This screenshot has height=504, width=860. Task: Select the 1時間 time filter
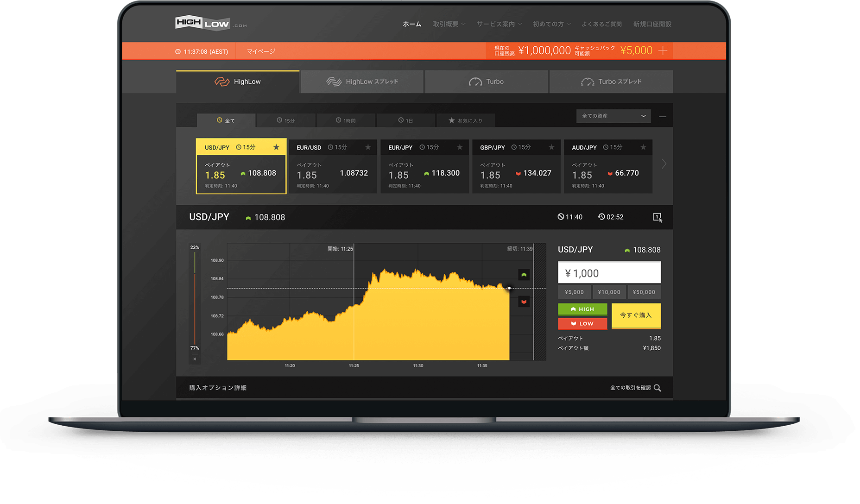[346, 120]
